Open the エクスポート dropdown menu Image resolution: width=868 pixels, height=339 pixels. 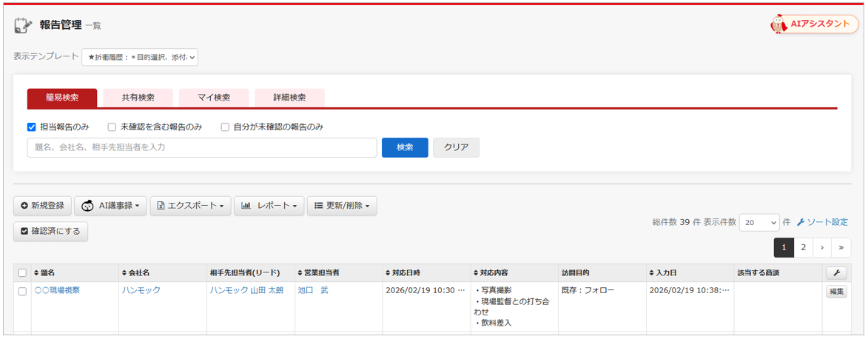[191, 206]
